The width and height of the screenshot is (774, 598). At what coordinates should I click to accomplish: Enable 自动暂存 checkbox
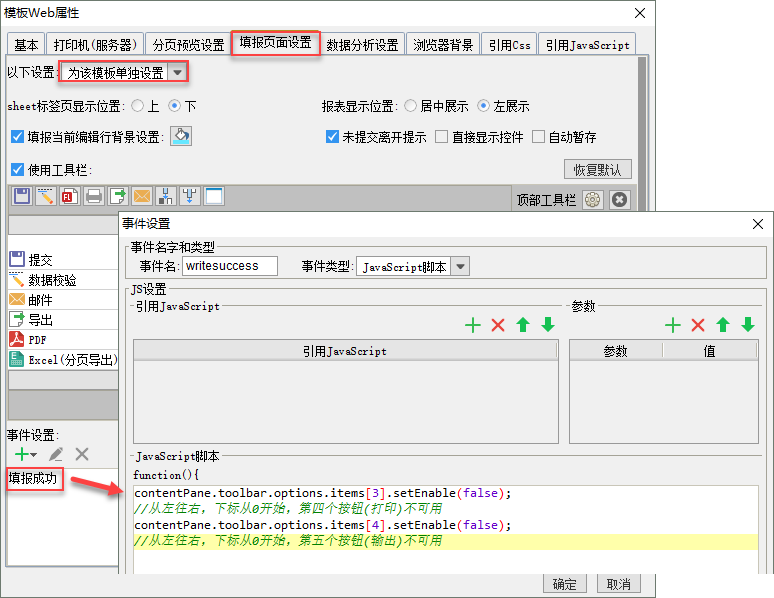point(538,137)
